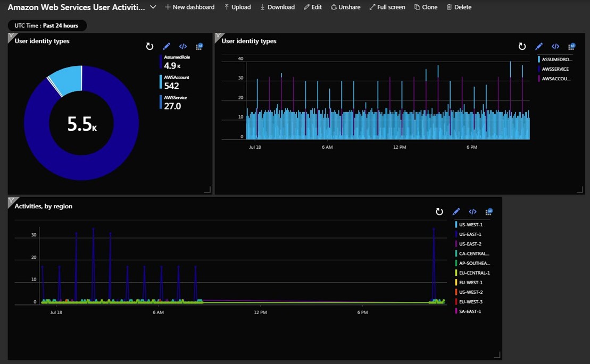Toggle the SA-EAST-1 legend entry
Viewport: 590px width, 364px height.
coord(470,311)
